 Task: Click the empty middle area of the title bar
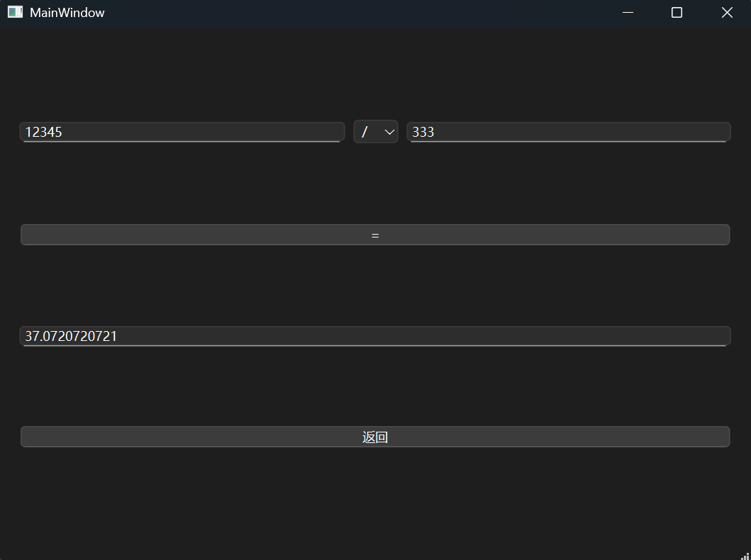click(x=355, y=12)
